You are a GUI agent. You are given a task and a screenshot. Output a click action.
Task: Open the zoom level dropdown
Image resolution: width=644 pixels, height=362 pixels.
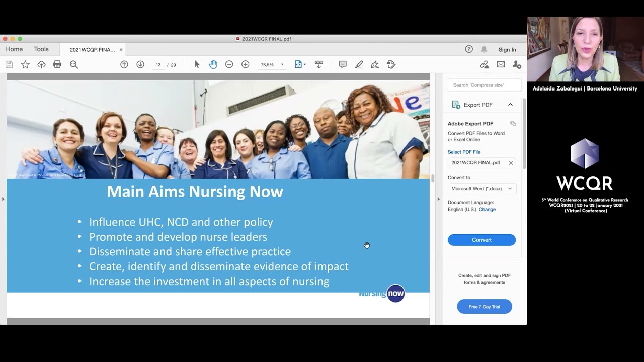coord(282,65)
